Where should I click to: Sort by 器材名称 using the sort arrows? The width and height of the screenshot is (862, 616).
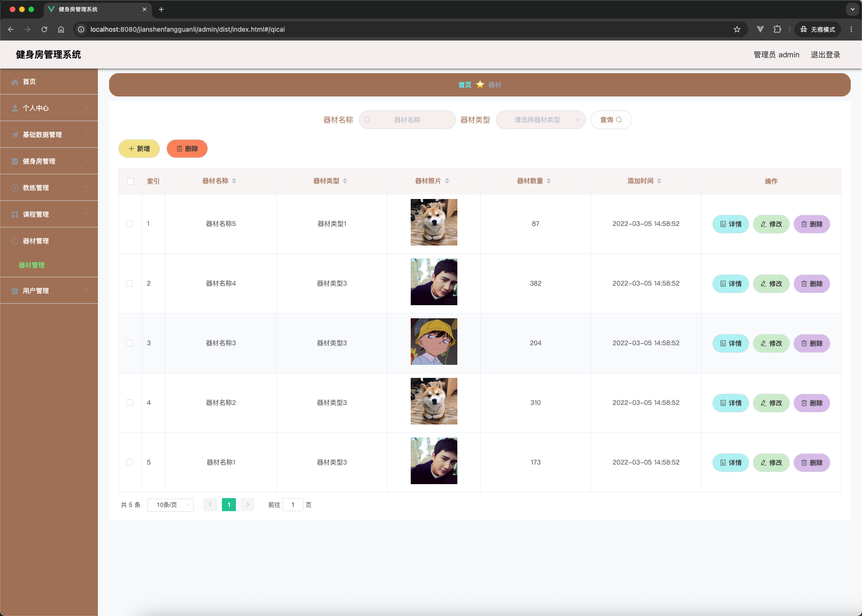(234, 181)
